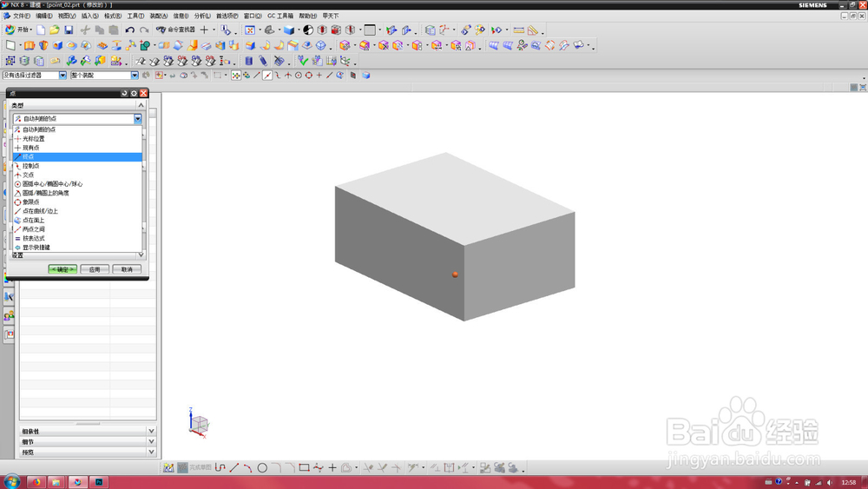Screen dimensions: 868x489
Task: Click the dialog settings gear icon
Action: [x=134, y=93]
